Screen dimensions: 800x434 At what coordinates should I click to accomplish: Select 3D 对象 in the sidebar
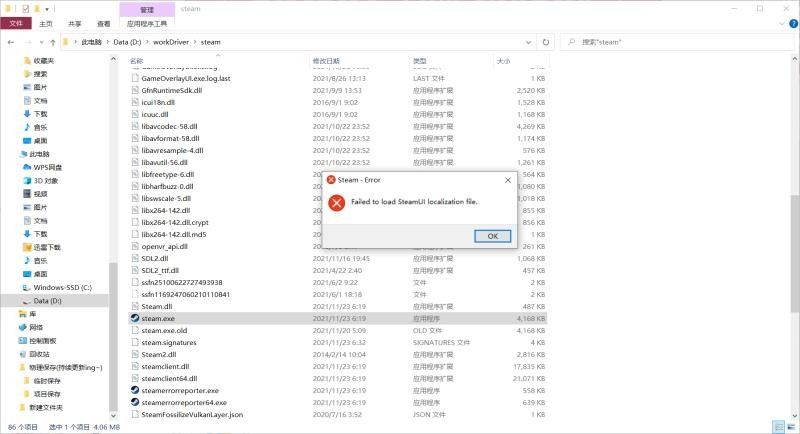(x=45, y=181)
